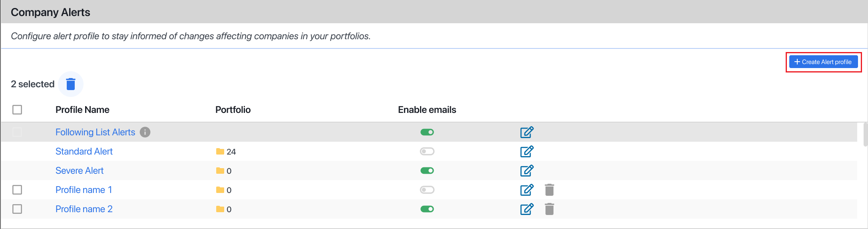
Task: Click edit icon for Standard Alert
Action: click(527, 151)
